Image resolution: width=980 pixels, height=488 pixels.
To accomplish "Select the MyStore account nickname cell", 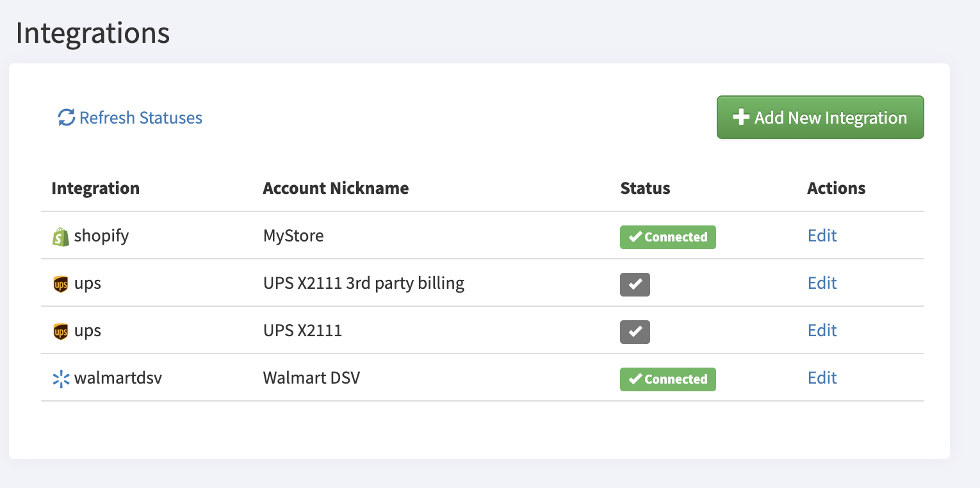I will [293, 236].
